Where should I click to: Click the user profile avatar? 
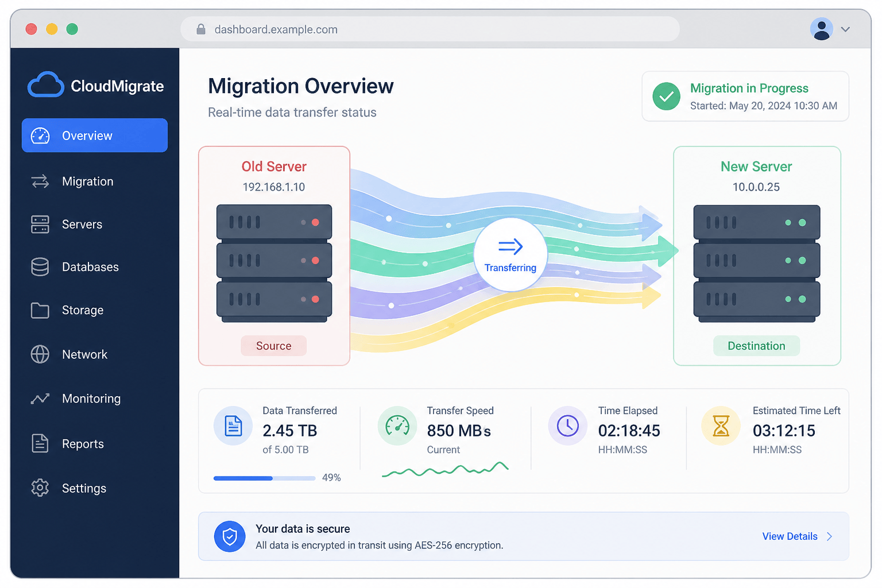coord(822,29)
